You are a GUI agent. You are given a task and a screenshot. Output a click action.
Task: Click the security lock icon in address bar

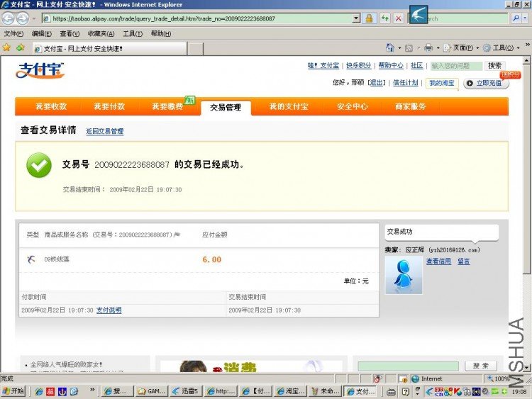pos(370,18)
